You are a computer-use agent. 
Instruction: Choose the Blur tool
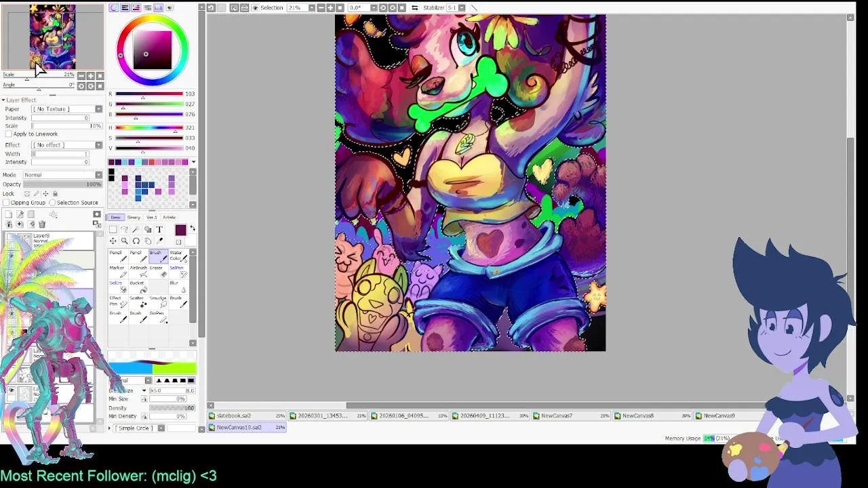178,287
